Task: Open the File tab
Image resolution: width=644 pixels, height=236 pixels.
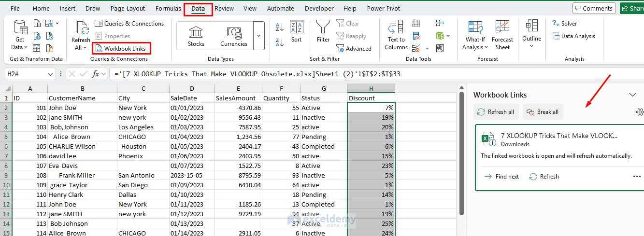Action: pyautogui.click(x=15, y=8)
